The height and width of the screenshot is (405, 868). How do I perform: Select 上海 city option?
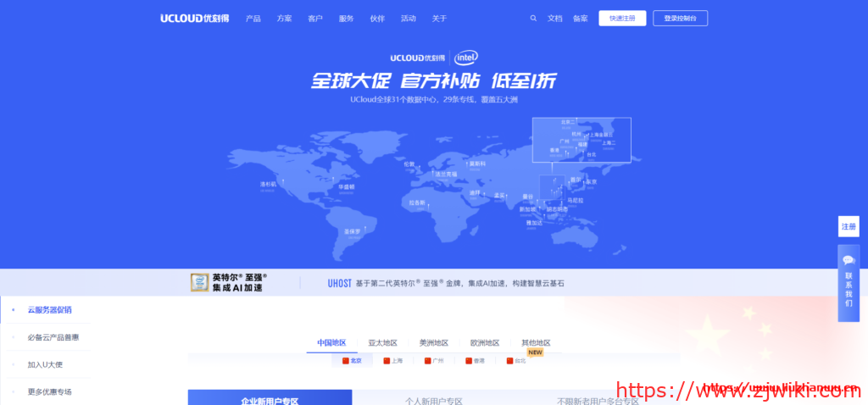[392, 360]
